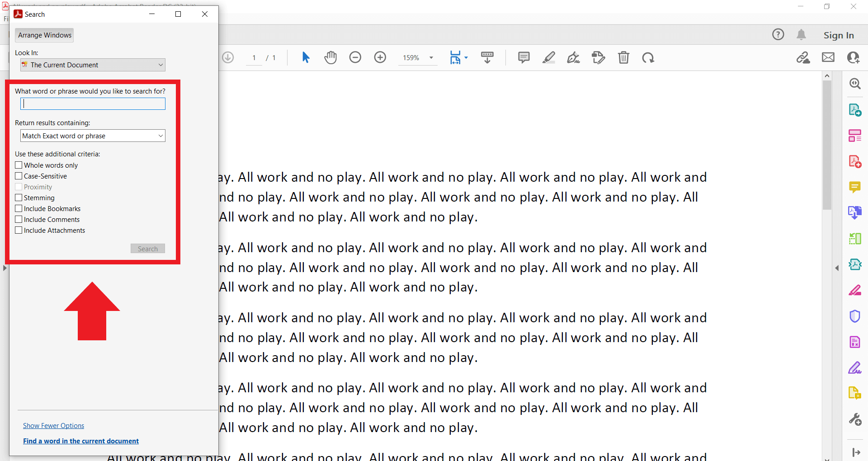Viewport: 868px width, 461px height.
Task: Open the Comment tool in sidebar
Action: click(x=855, y=187)
